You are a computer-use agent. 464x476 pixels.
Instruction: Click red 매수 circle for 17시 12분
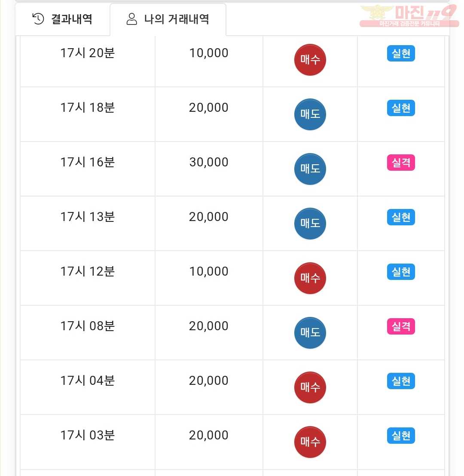(x=310, y=278)
